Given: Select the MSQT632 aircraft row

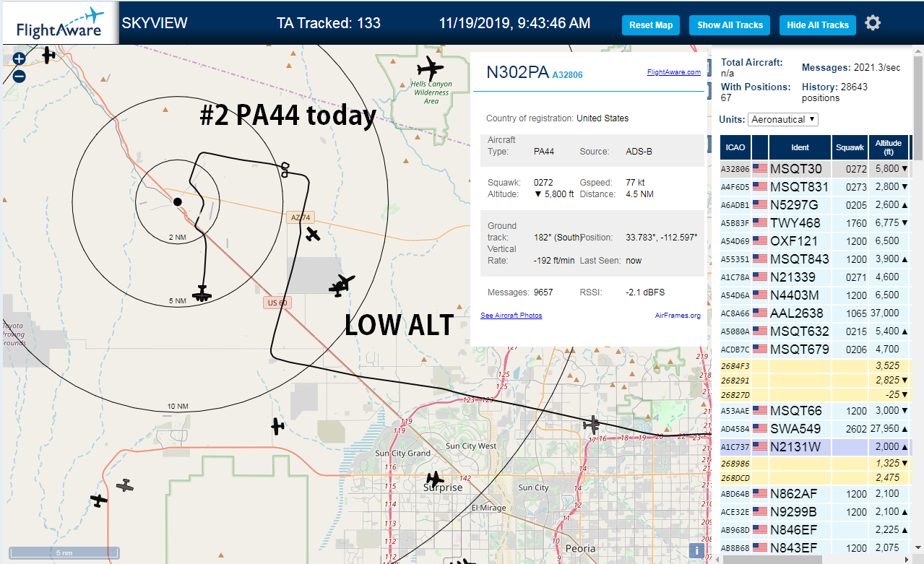Looking at the screenshot, I should coord(815,331).
